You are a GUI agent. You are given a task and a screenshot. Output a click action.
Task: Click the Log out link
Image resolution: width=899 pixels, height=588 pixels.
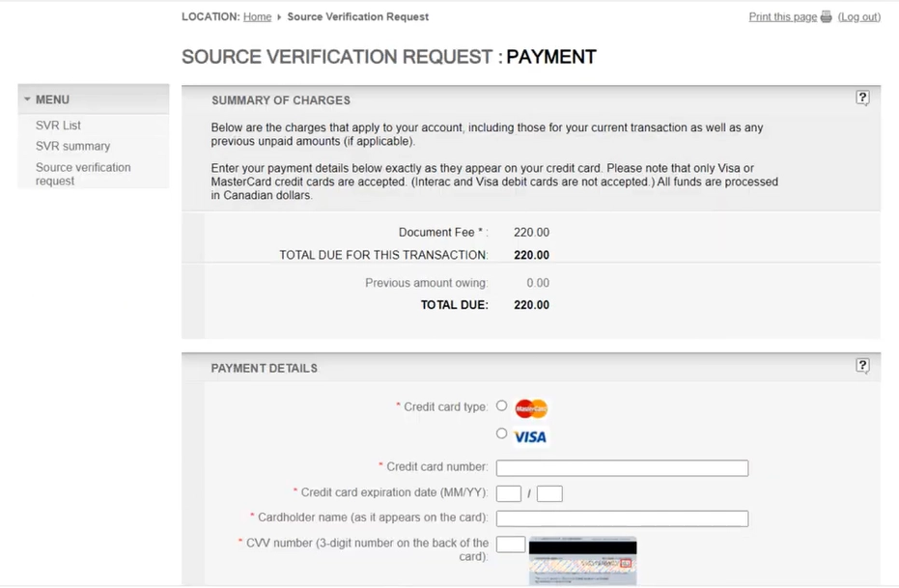pos(858,17)
